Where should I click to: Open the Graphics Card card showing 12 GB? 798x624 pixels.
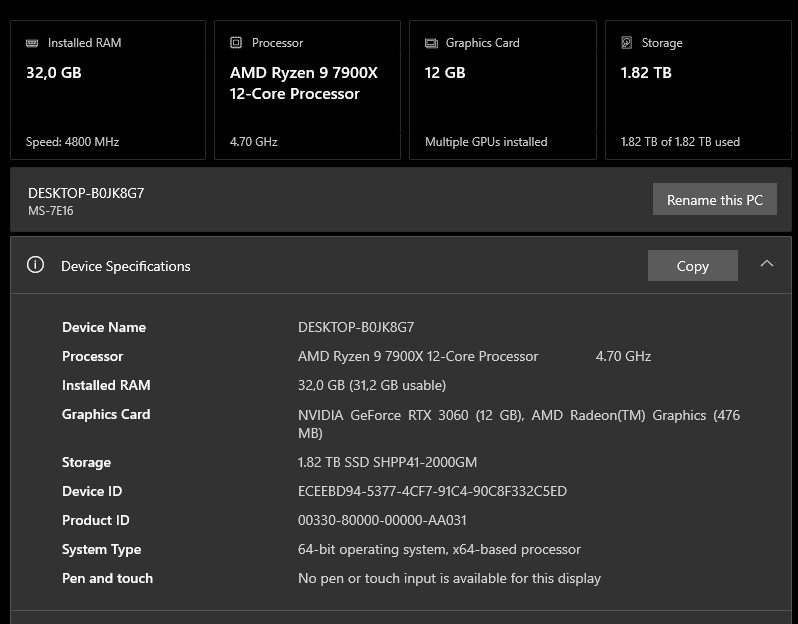coord(503,90)
